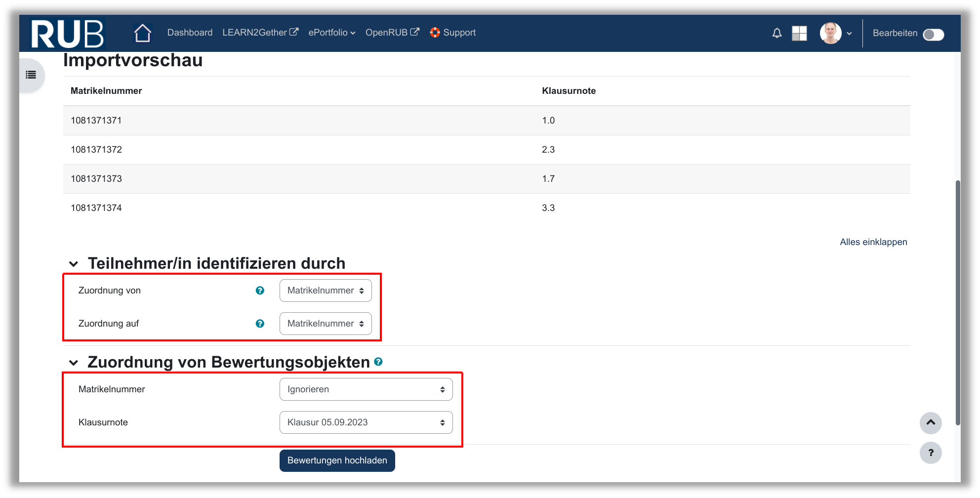Show help for Zuordnung auf
Viewport: 980px width, 498px height.
(260, 324)
